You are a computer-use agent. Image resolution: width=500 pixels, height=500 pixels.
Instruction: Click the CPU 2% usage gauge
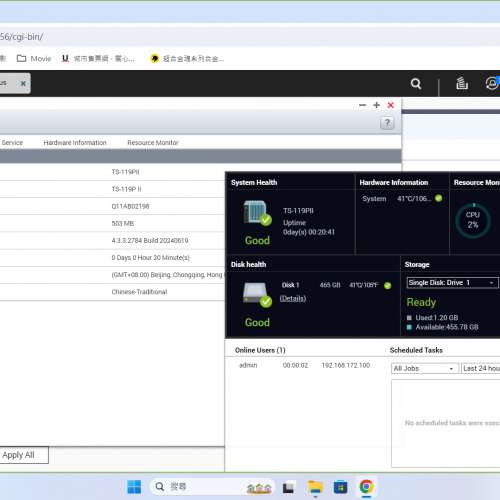(x=473, y=220)
